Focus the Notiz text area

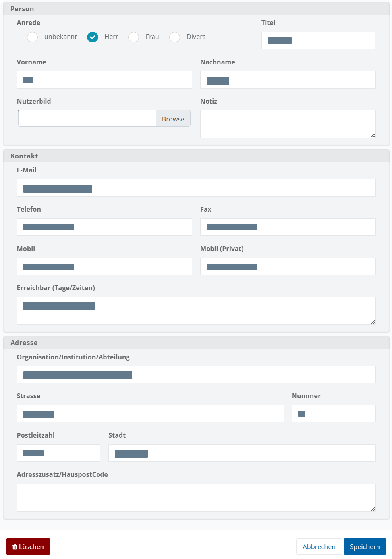288,124
